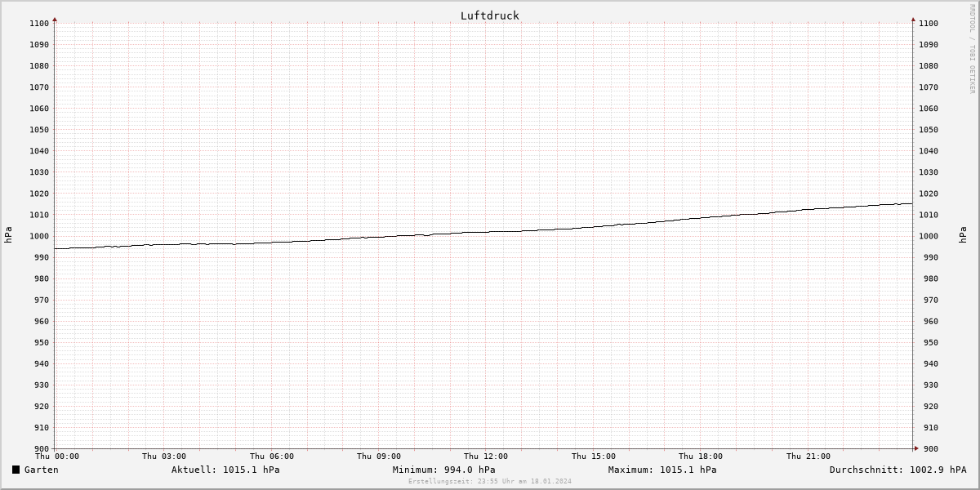Click the hPa unit label on left axis

(9, 235)
